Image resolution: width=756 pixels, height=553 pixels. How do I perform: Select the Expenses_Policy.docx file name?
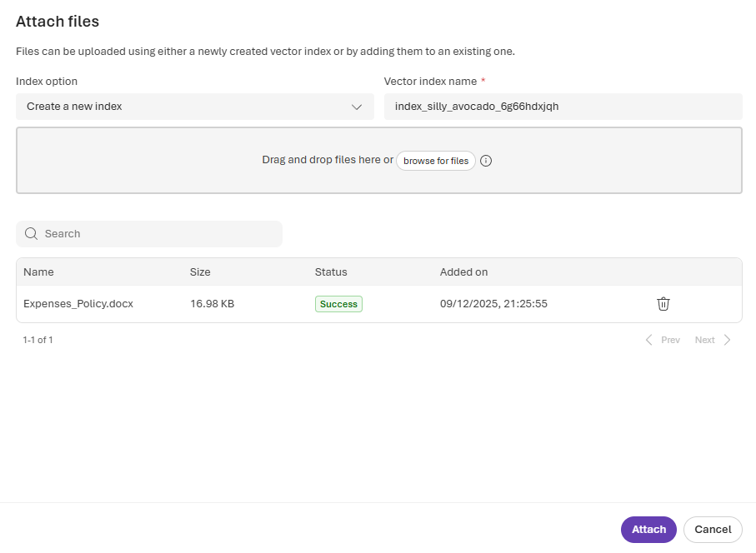[x=78, y=304]
